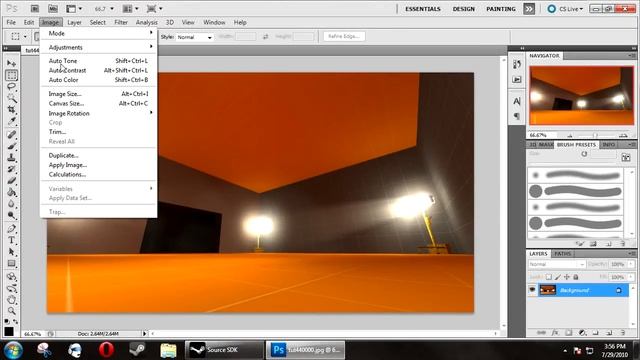This screenshot has height=360, width=640.
Task: Choose Trim... from the menu
Action: [98, 132]
